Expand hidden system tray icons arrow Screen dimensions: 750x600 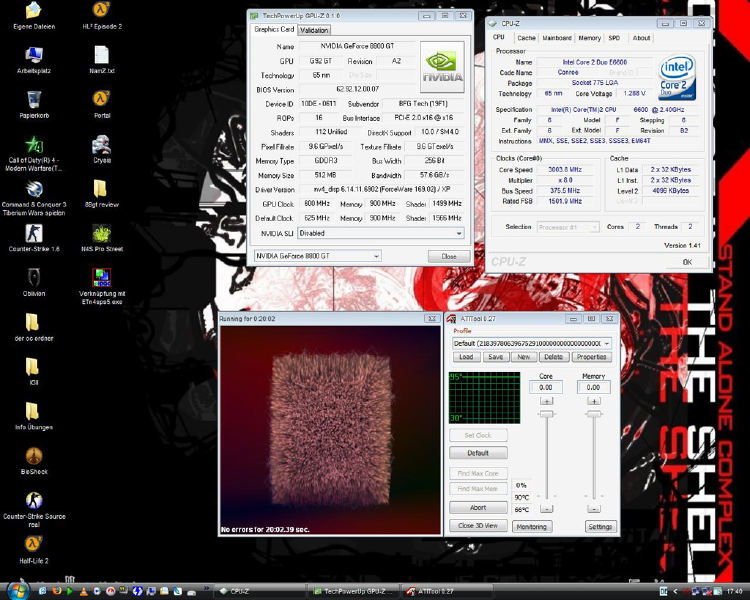pos(675,592)
